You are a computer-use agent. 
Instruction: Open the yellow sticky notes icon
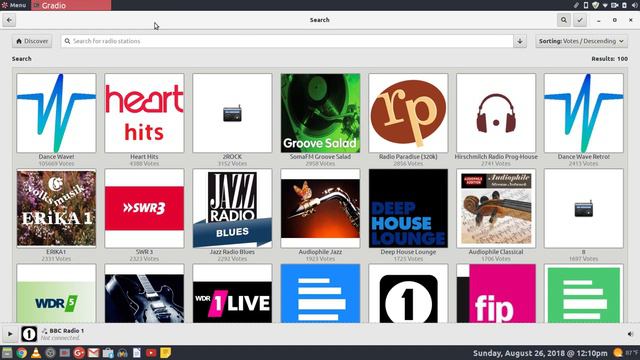coord(165,353)
